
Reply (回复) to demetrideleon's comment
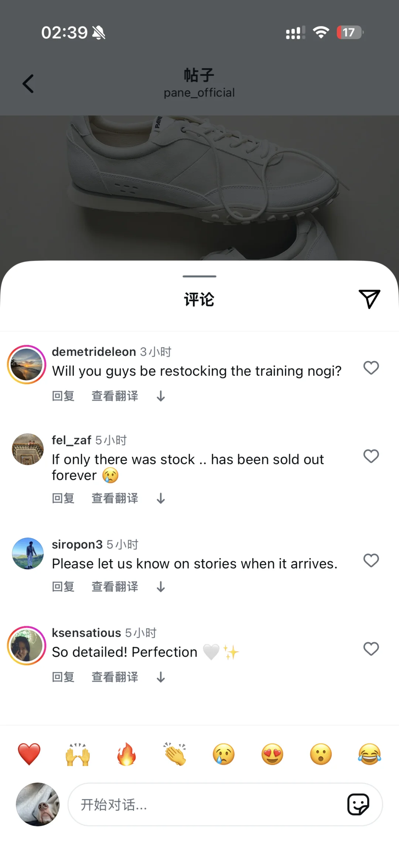click(x=63, y=396)
